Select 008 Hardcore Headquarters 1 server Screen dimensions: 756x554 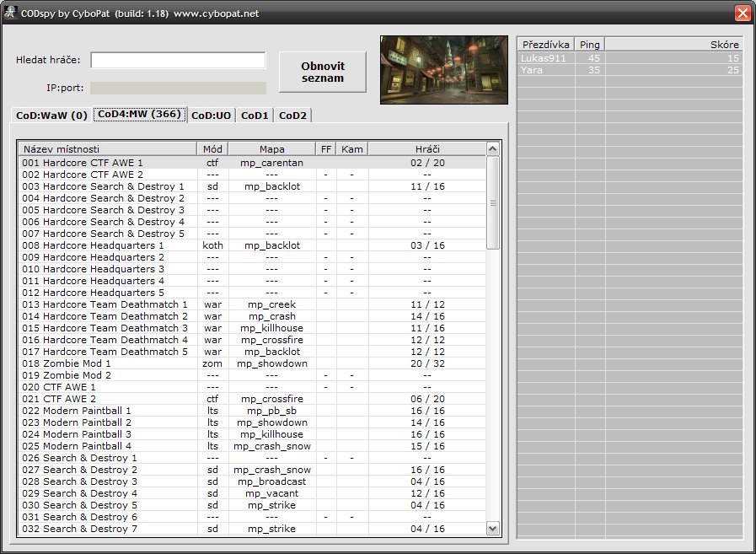252,245
